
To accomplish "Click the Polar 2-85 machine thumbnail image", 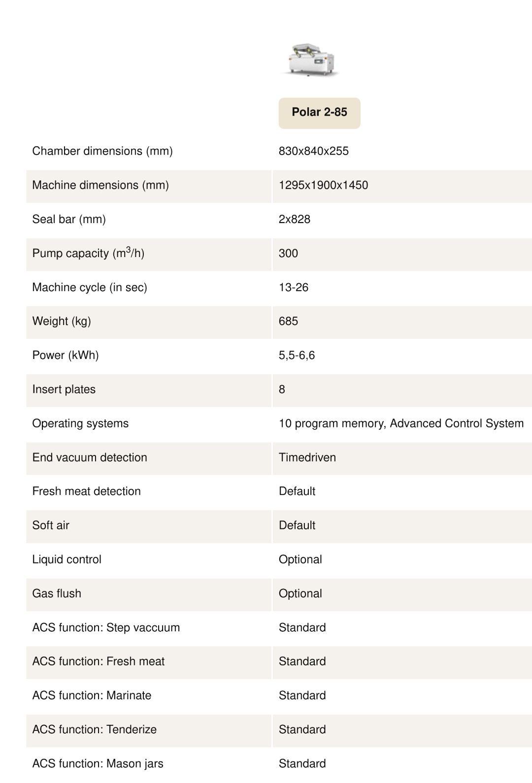I will coord(310,60).
